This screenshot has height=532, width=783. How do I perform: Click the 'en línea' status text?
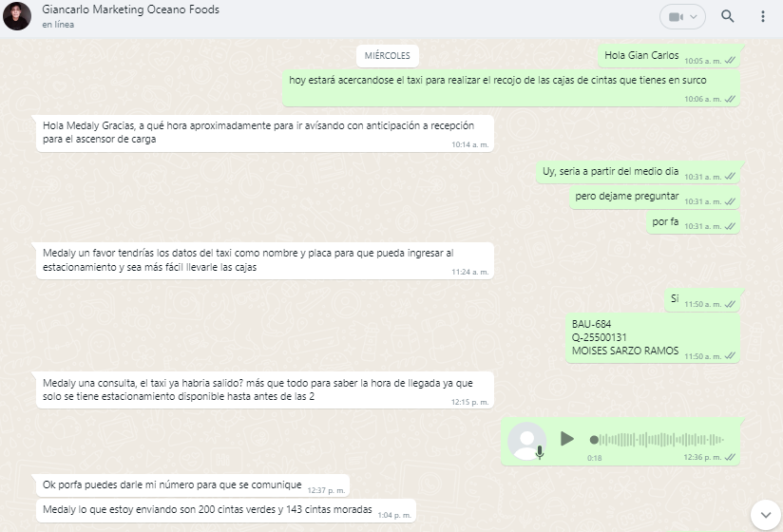point(58,25)
